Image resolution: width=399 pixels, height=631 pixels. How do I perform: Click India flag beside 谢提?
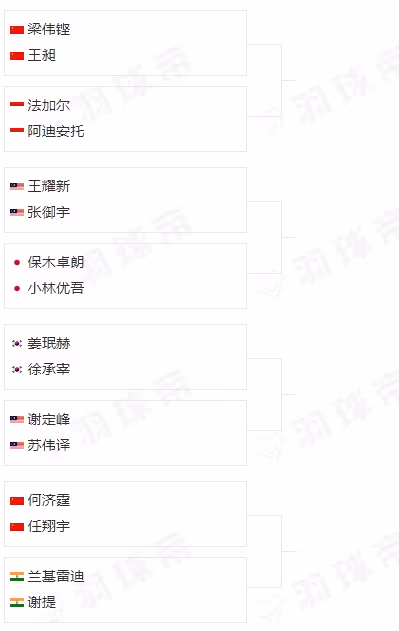[x=17, y=602]
